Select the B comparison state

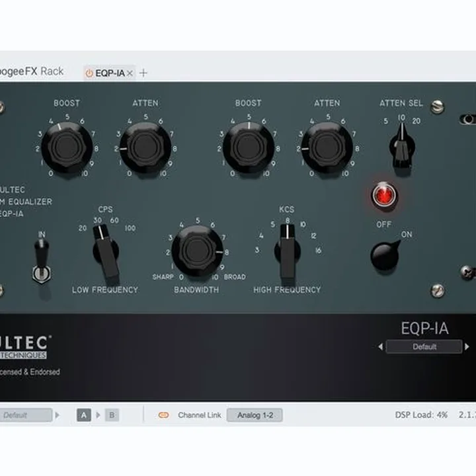(112, 415)
